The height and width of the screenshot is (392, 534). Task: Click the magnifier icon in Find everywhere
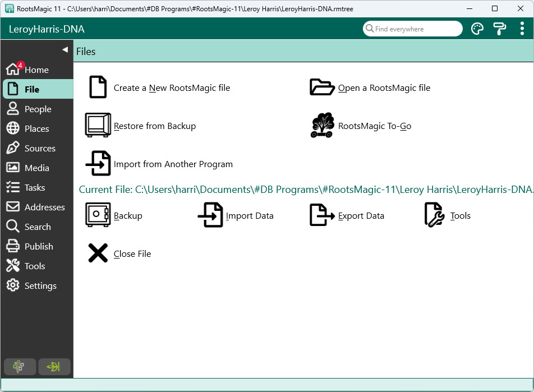point(370,28)
